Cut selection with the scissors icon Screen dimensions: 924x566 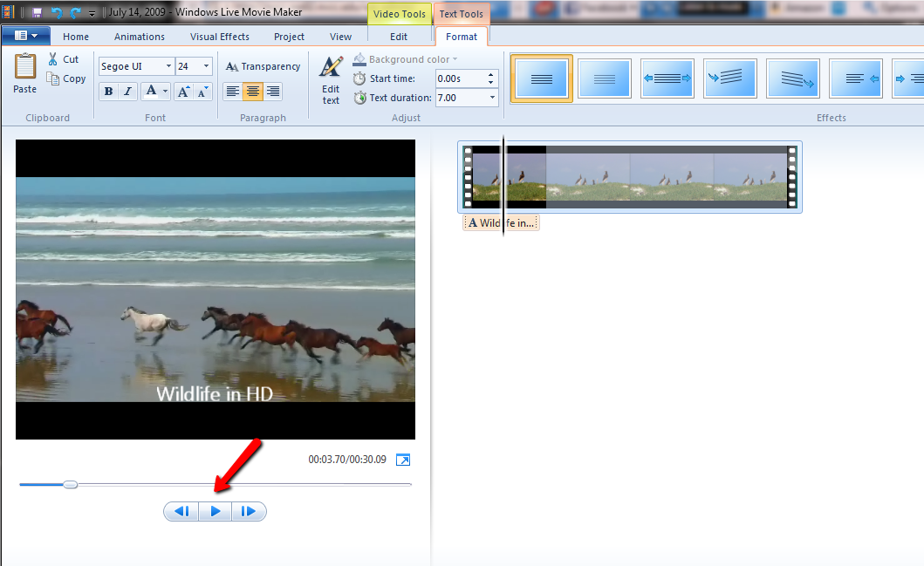tap(53, 59)
